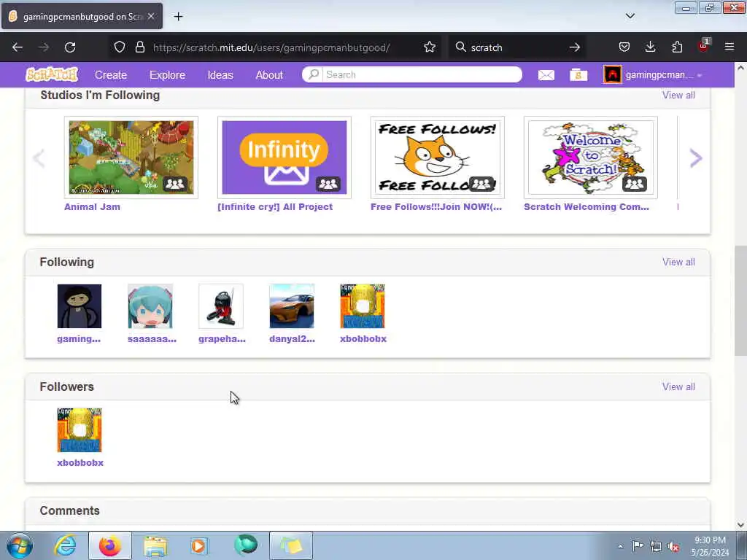Viewport: 747px width, 560px height.
Task: Open the Messages envelope icon
Action: pyautogui.click(x=546, y=75)
